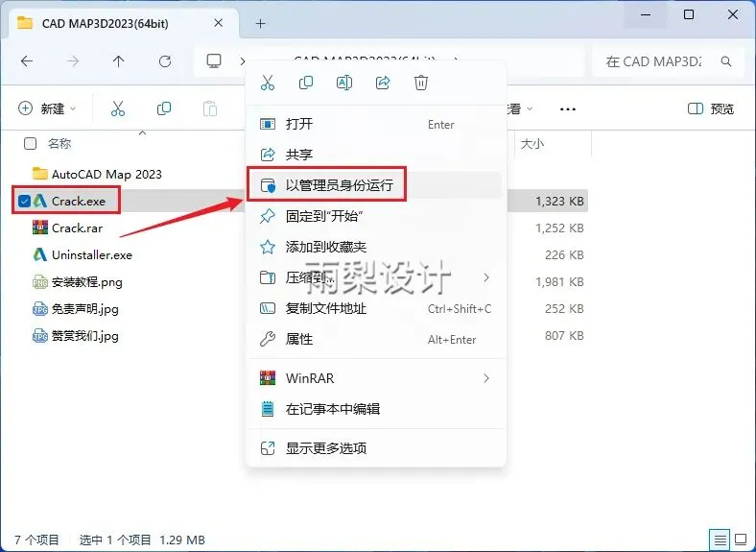
Task: Go back with the left arrow
Action: coord(27,61)
